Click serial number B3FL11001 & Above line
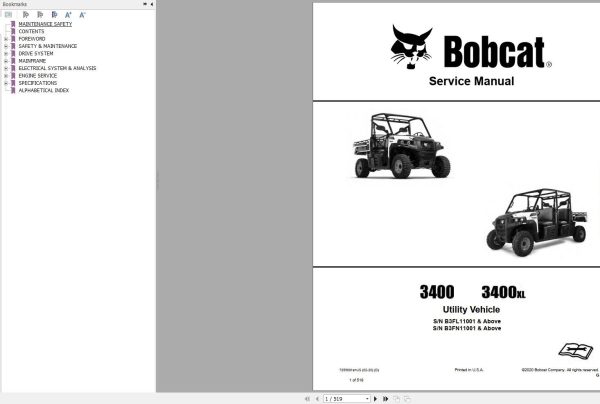Image resolution: width=600 pixels, height=404 pixels. point(467,321)
